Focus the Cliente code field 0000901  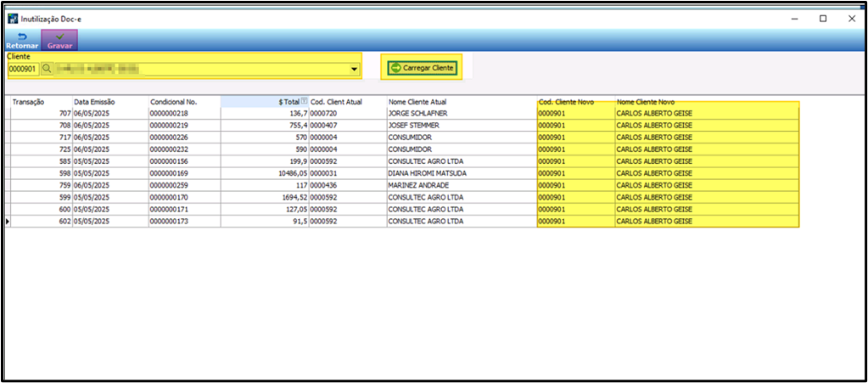pos(23,70)
